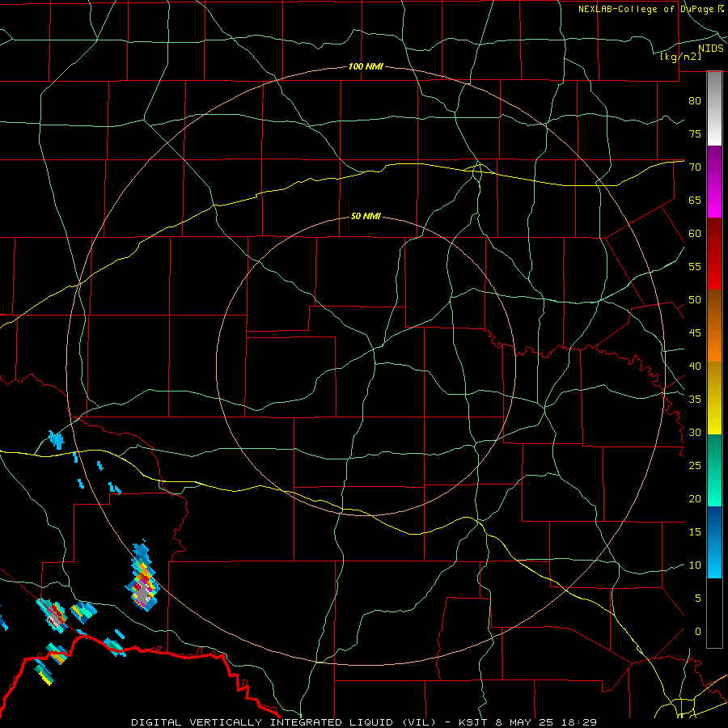Click the 50 value on the scale
Screen dimensions: 728x728
(x=695, y=299)
